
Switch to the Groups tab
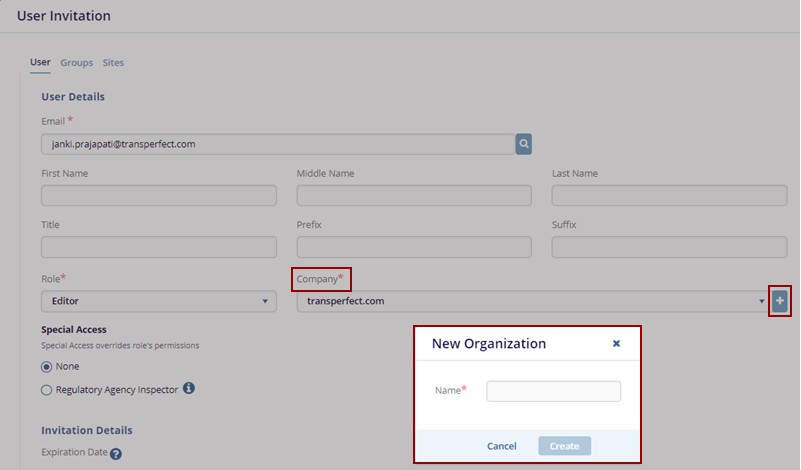tap(76, 63)
